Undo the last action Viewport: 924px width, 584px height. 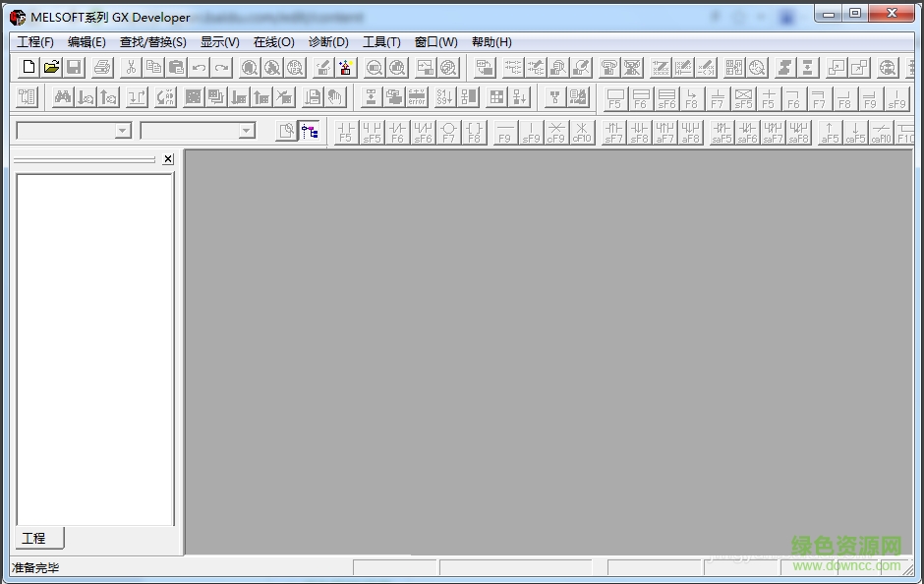coord(200,67)
